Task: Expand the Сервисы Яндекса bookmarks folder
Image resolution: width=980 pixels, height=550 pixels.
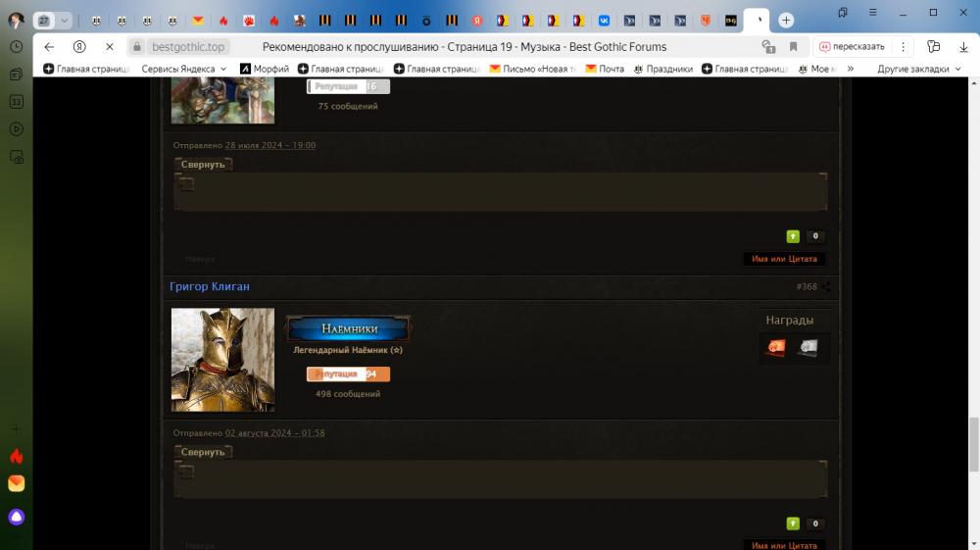Action: click(183, 69)
